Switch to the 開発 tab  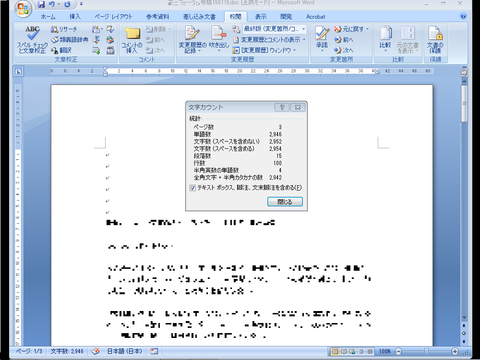click(286, 16)
